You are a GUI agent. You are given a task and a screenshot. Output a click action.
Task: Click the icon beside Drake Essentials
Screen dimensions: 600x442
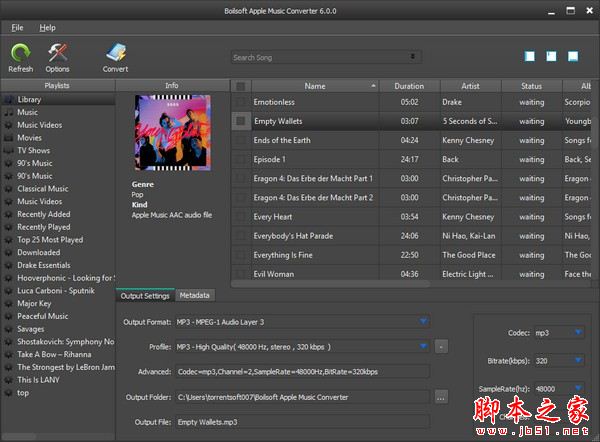(8, 266)
